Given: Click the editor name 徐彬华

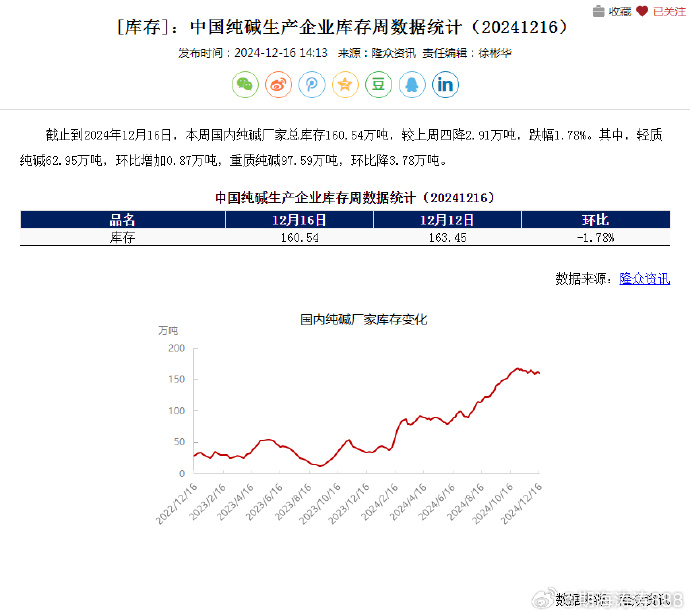Looking at the screenshot, I should [x=495, y=53].
